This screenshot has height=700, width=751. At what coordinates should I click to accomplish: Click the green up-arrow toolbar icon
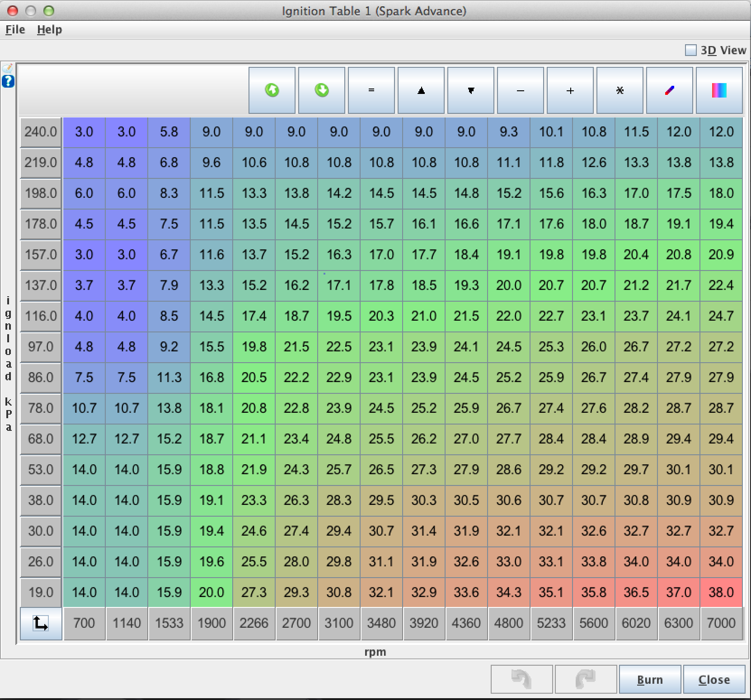[272, 90]
